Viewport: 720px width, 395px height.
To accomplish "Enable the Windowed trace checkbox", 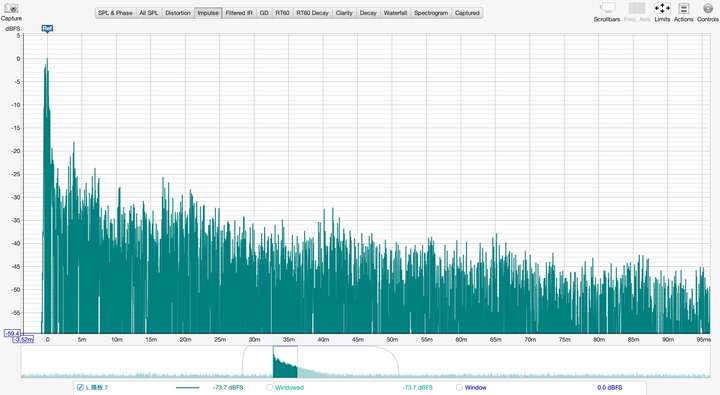I will point(270,388).
